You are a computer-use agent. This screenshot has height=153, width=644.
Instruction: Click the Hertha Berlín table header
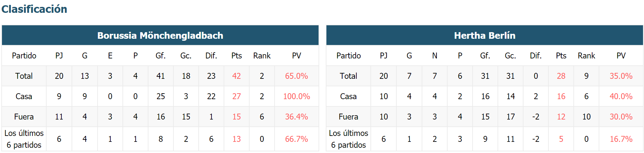pos(485,35)
